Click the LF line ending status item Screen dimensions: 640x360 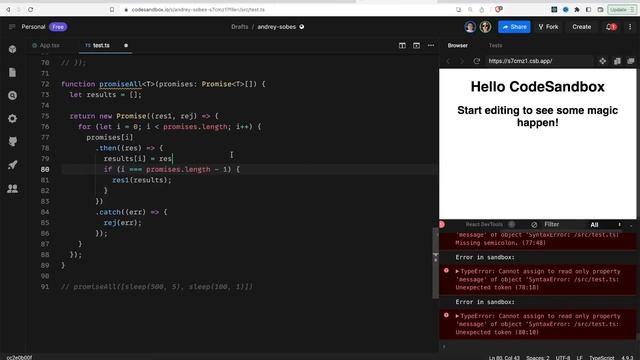coord(580,358)
